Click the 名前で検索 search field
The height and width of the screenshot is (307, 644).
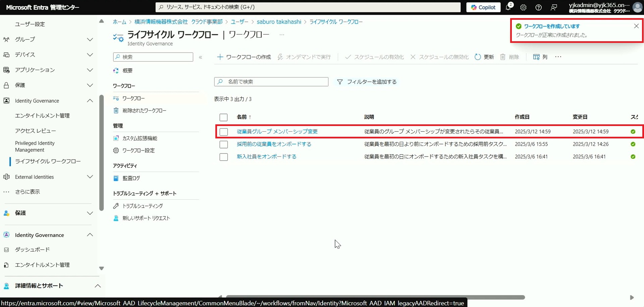click(271, 82)
